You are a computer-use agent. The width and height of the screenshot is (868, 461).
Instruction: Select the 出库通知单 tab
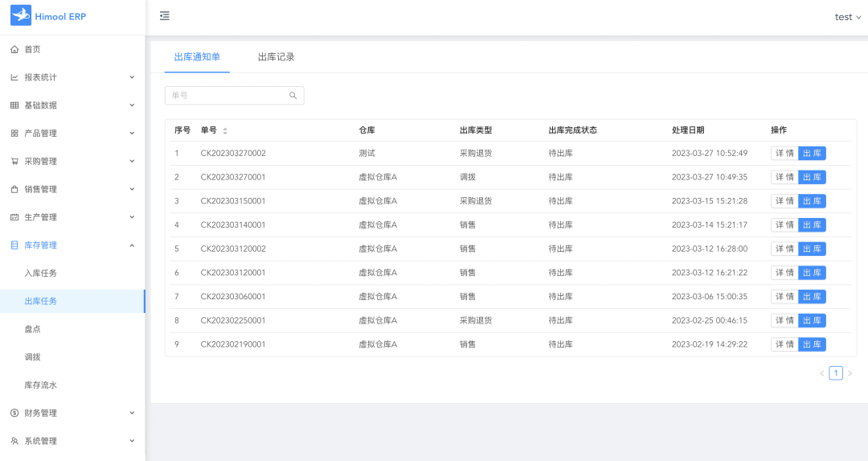(x=197, y=57)
